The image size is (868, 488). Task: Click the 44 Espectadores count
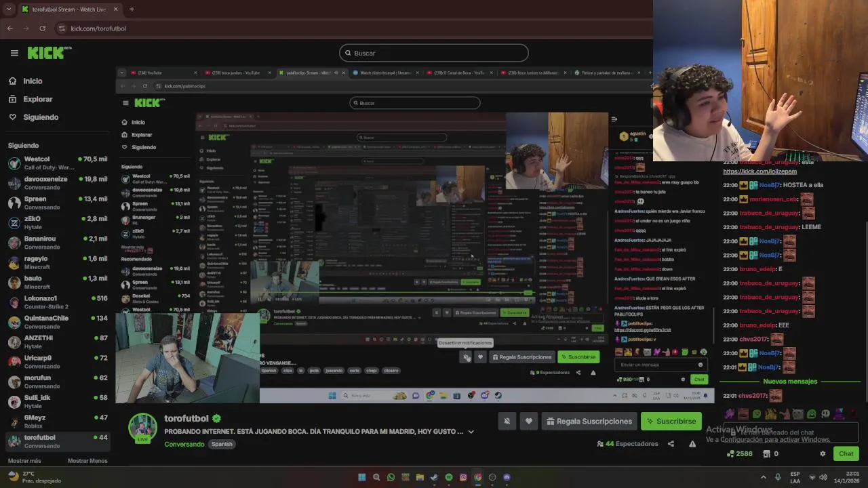[627, 444]
